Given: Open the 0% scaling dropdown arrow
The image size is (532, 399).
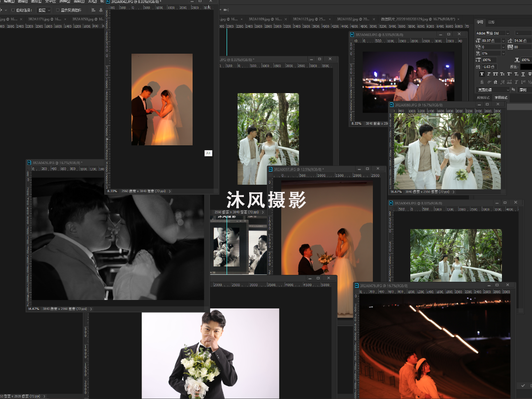Looking at the screenshot, I should tap(503, 53).
